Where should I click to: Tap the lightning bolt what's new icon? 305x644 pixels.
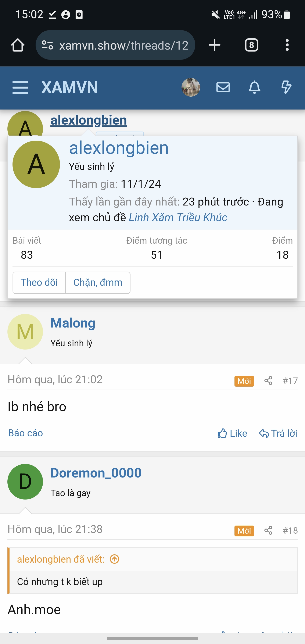(286, 87)
